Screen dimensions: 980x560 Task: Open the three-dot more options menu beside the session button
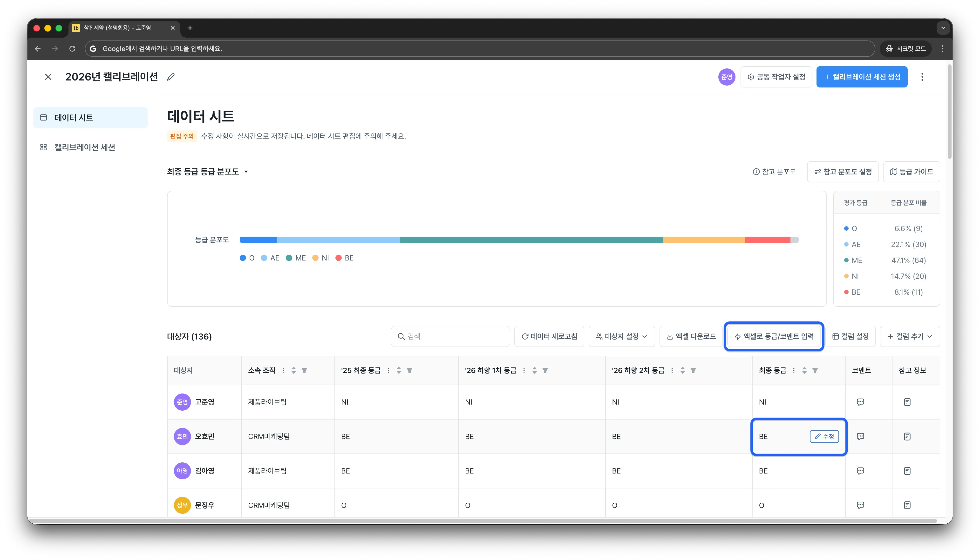[x=922, y=77]
